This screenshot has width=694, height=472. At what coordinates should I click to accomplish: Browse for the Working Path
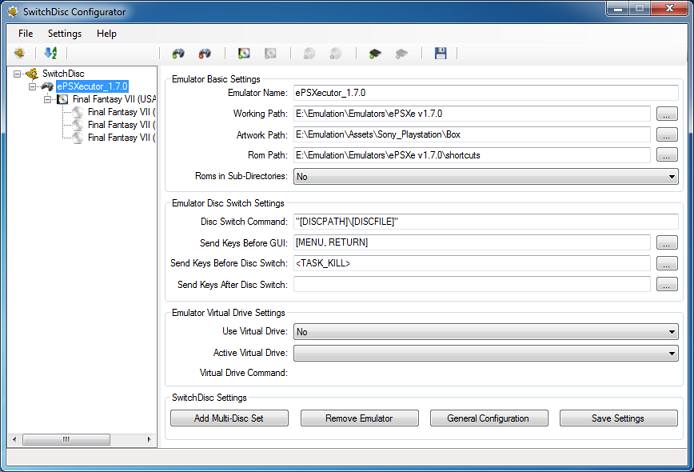click(667, 114)
